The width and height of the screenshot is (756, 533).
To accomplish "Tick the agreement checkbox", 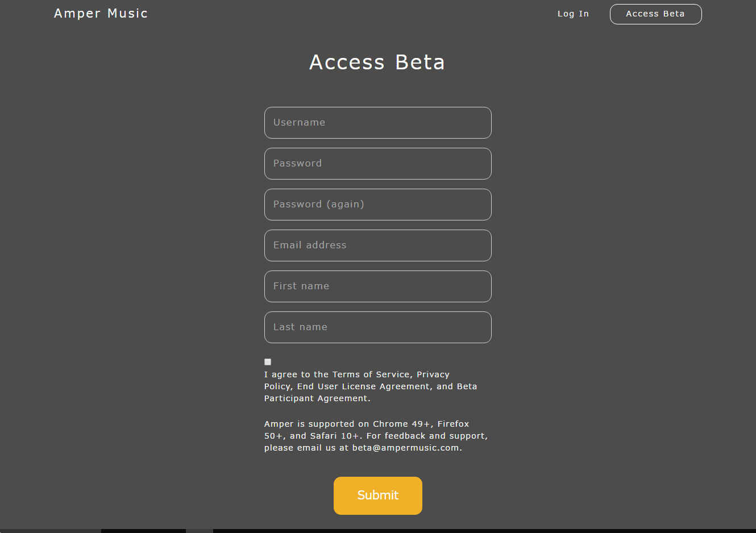I will (x=268, y=362).
